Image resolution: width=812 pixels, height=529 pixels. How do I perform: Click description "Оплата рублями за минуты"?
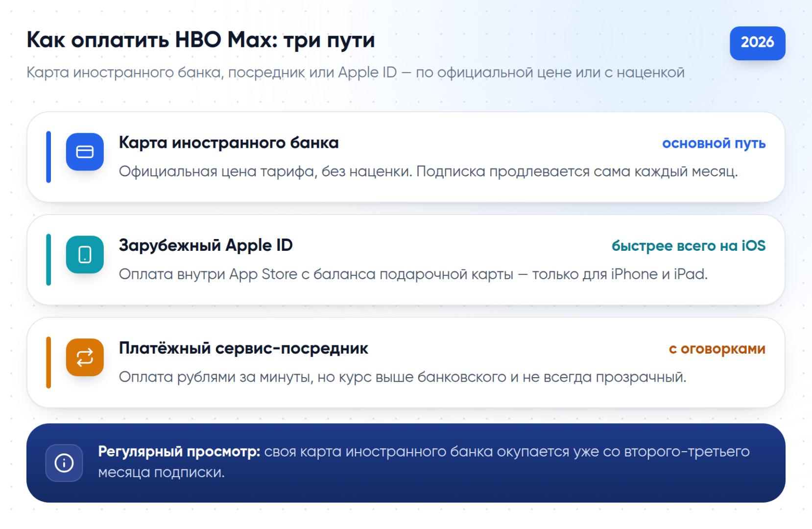point(403,377)
